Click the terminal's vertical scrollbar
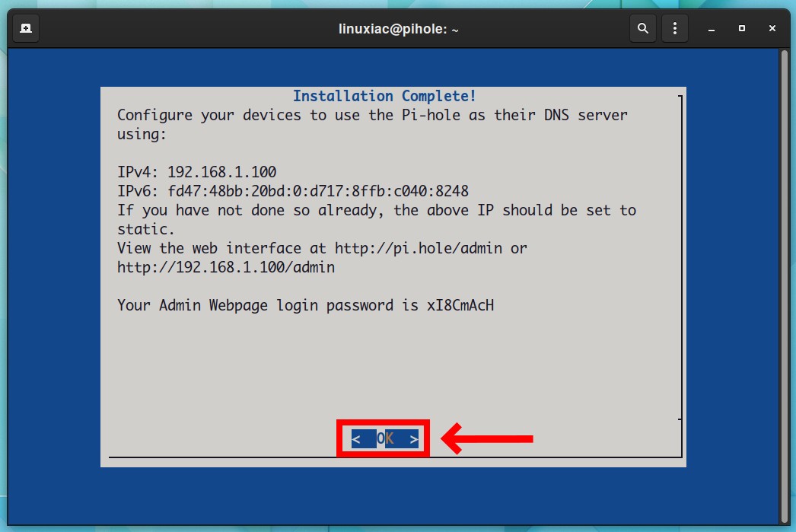 tap(785, 287)
